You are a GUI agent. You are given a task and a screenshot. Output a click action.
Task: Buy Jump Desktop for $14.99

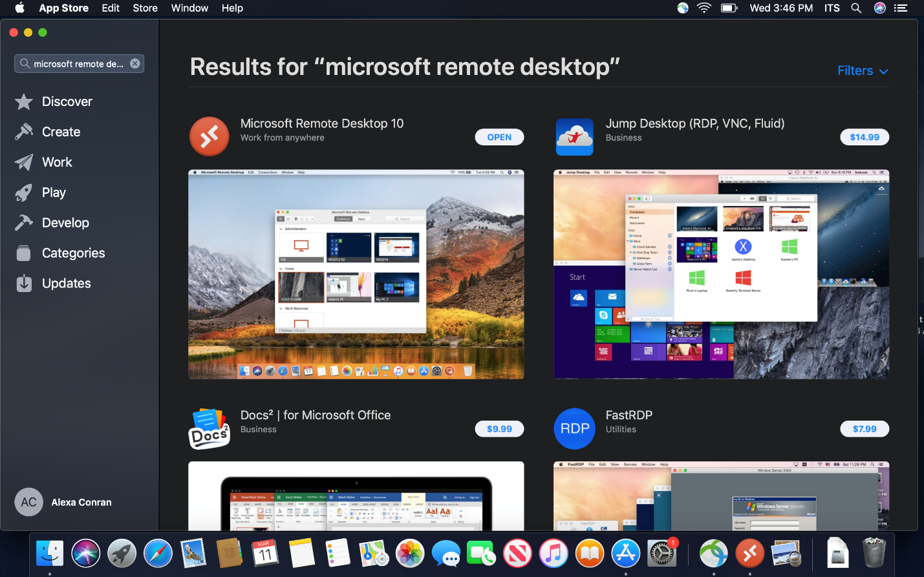865,137
